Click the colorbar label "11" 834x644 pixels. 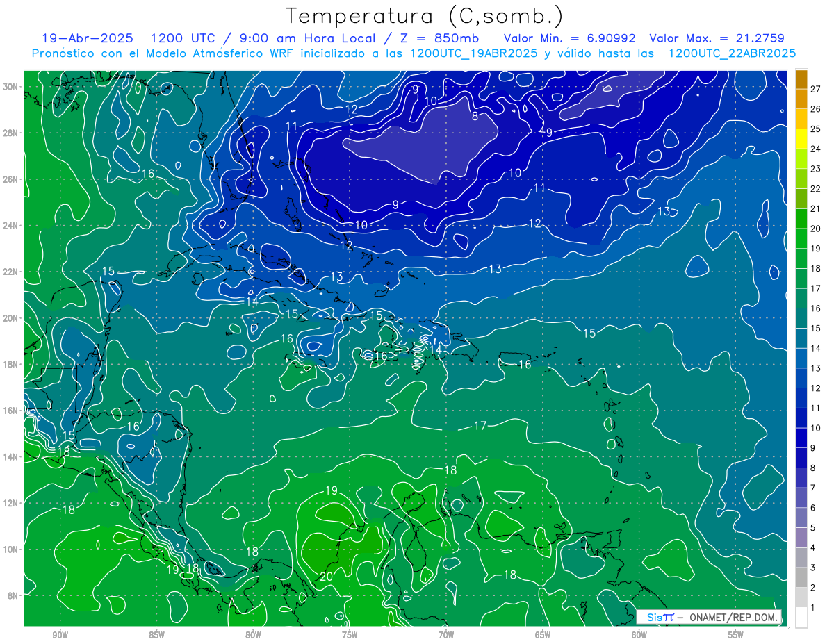816,408
